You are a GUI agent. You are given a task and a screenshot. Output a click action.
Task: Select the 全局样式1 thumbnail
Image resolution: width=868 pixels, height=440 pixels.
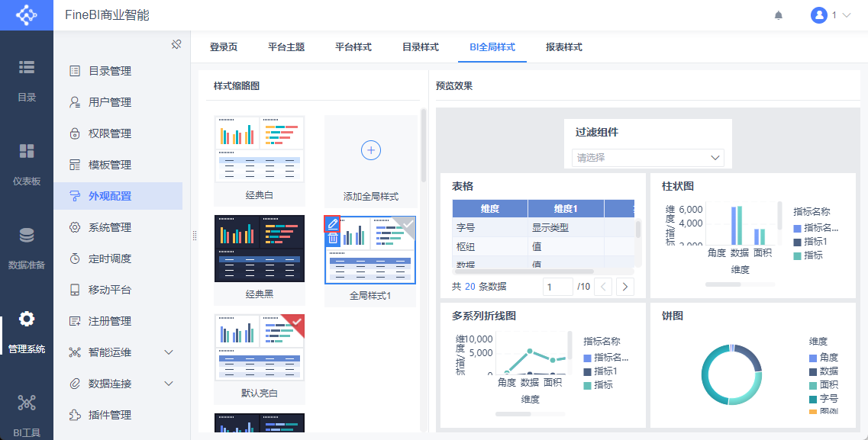pyautogui.click(x=370, y=250)
